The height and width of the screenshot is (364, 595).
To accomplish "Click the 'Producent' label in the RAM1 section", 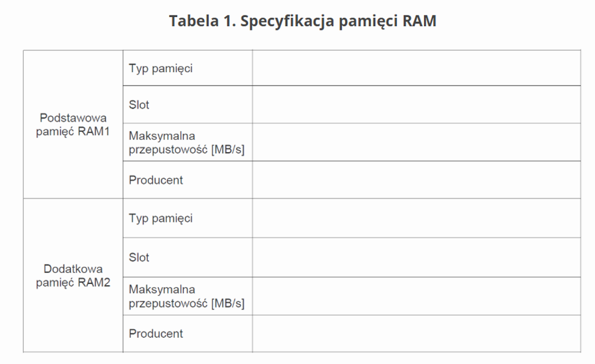I will (156, 180).
